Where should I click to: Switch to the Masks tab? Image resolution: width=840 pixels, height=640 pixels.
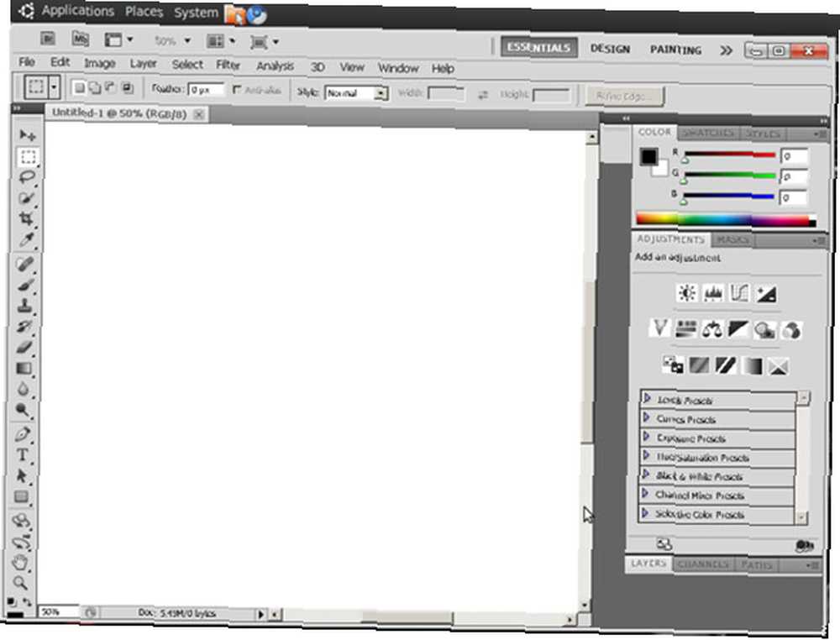[x=732, y=240]
